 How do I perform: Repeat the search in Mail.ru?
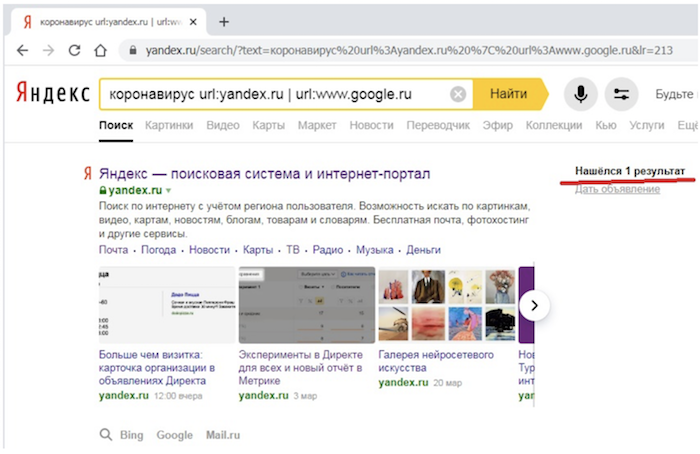click(x=223, y=435)
